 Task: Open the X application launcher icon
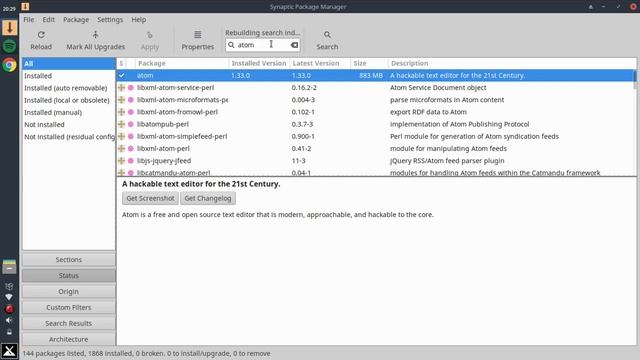click(x=9, y=351)
